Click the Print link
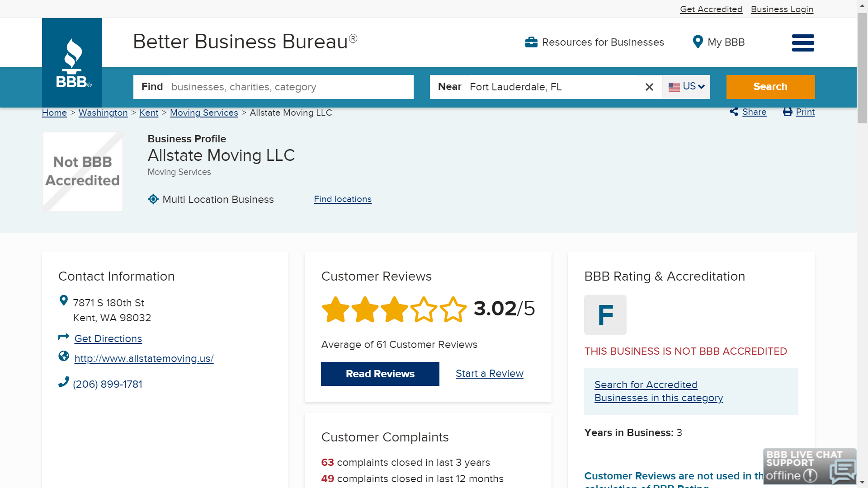The height and width of the screenshot is (488, 868). (x=805, y=112)
